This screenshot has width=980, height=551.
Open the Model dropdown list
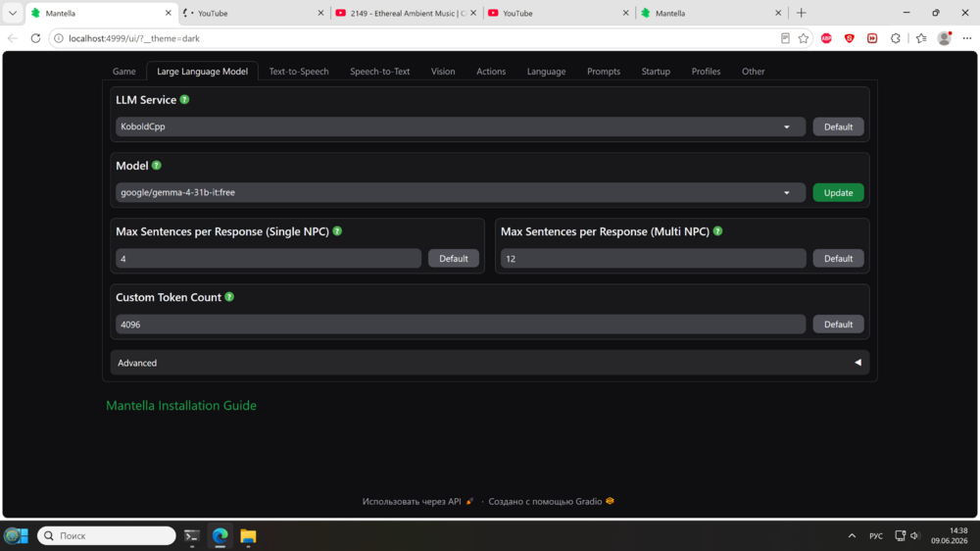461,192
